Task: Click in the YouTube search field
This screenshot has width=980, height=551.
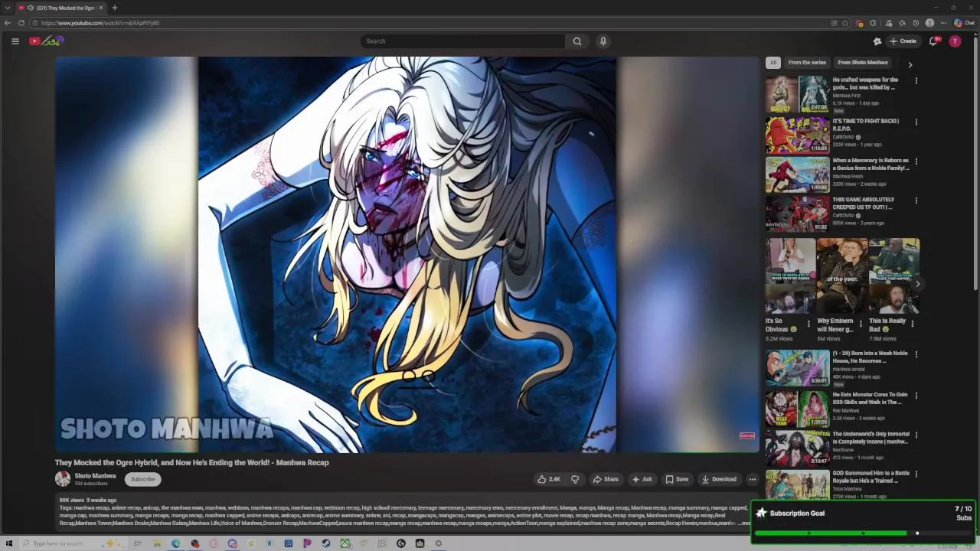Action: point(462,41)
